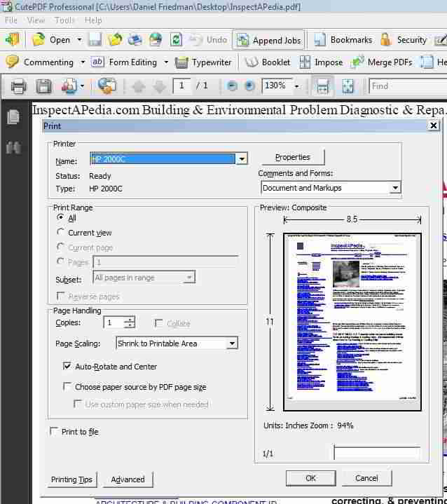Select the Pages radio button
Viewport: 447px width, 504px height.
click(60, 261)
